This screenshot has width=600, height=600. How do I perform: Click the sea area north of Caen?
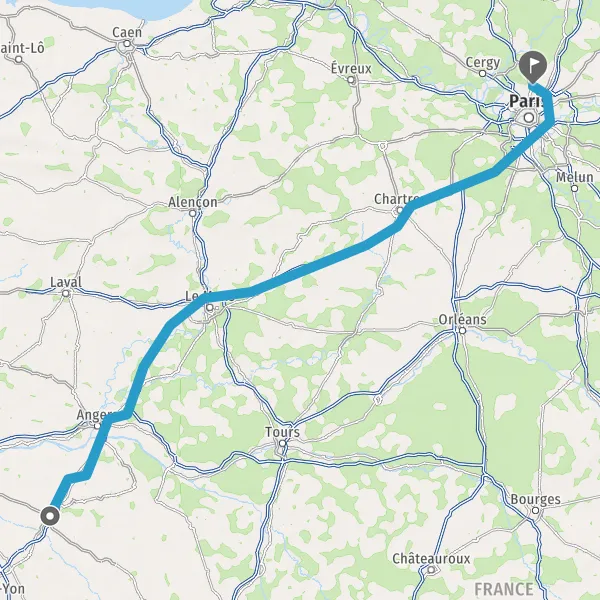coord(126,8)
